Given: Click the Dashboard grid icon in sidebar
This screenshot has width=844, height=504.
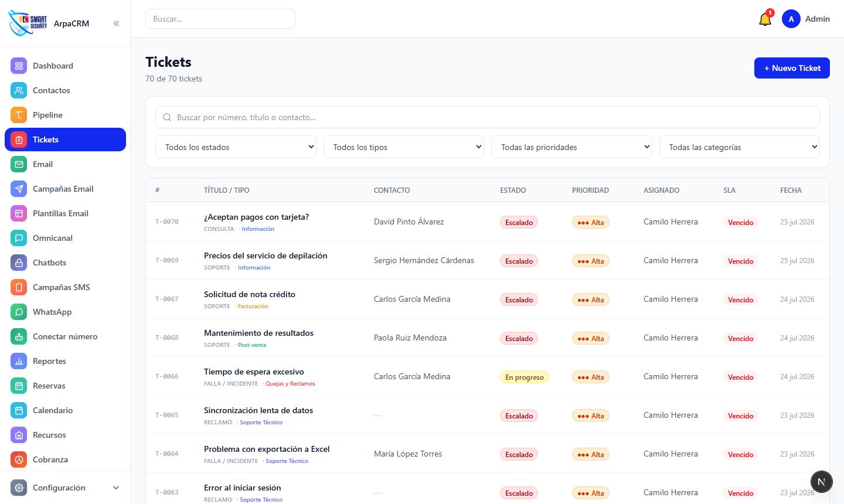Looking at the screenshot, I should 19,66.
